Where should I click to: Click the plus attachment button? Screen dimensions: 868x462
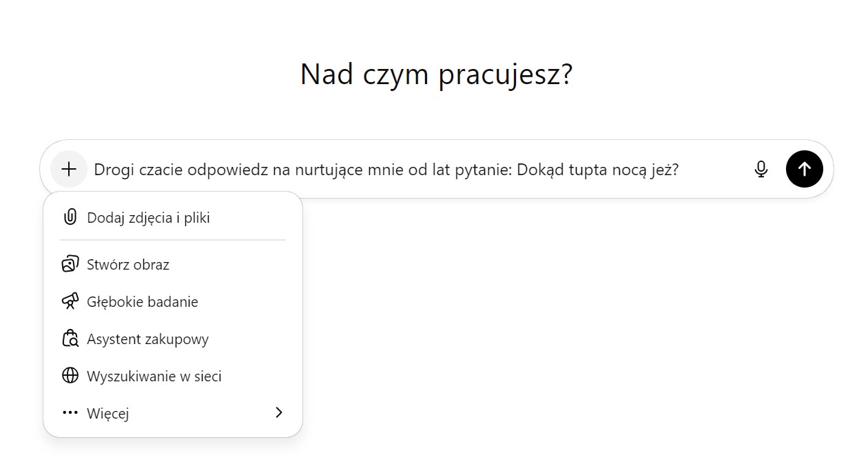(x=69, y=169)
